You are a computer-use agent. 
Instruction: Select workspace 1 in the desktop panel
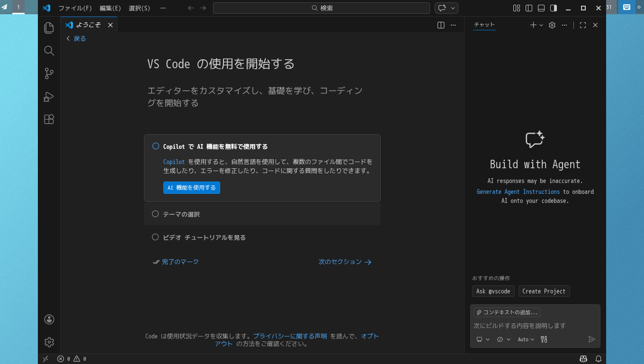coord(18,7)
